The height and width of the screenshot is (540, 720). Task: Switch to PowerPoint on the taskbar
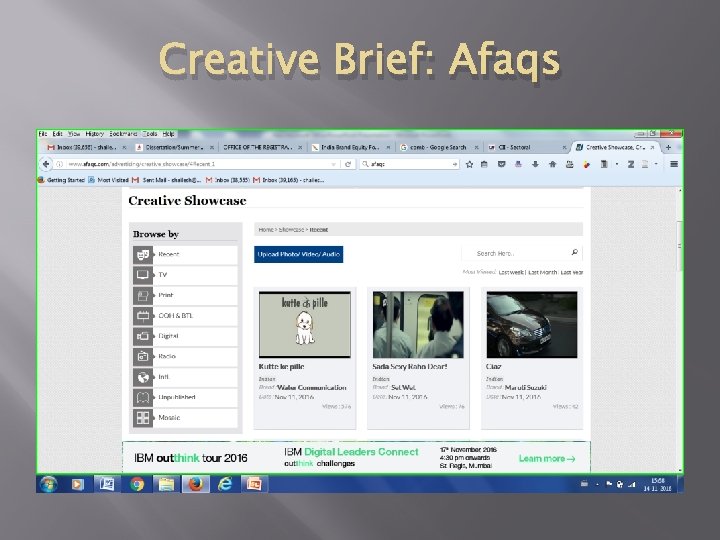[x=254, y=484]
